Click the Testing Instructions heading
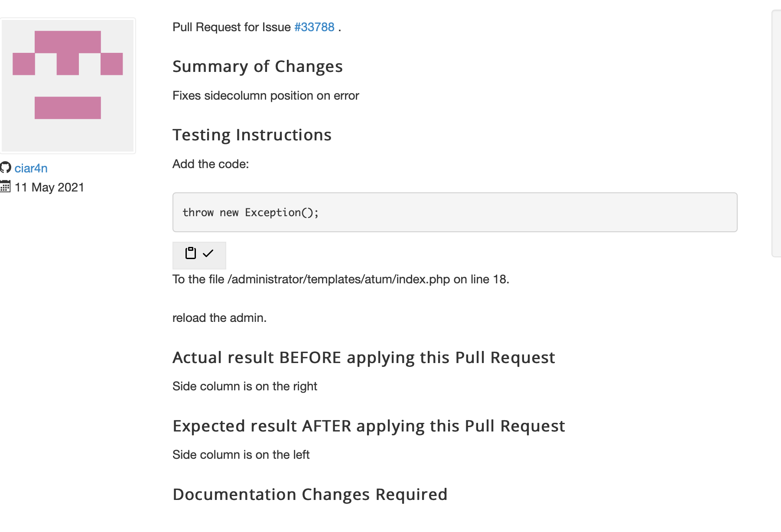Viewport: 781px width, 532px height. (x=252, y=135)
